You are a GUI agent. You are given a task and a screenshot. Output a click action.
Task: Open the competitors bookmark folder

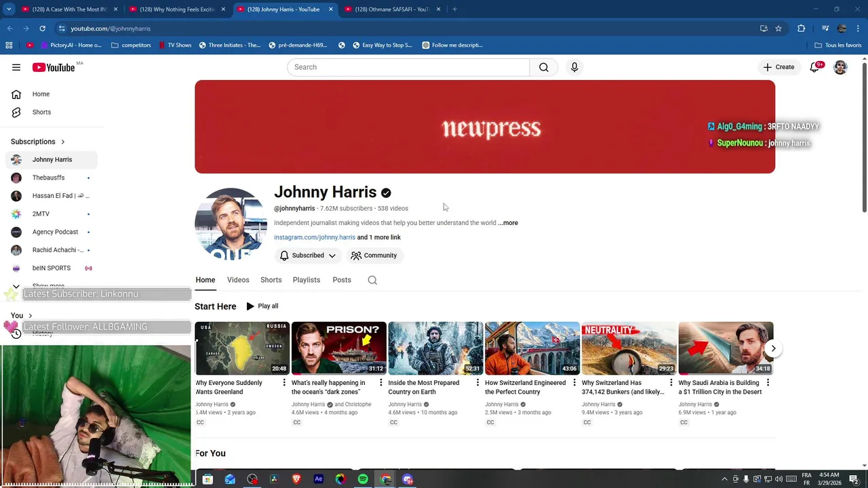(x=131, y=45)
